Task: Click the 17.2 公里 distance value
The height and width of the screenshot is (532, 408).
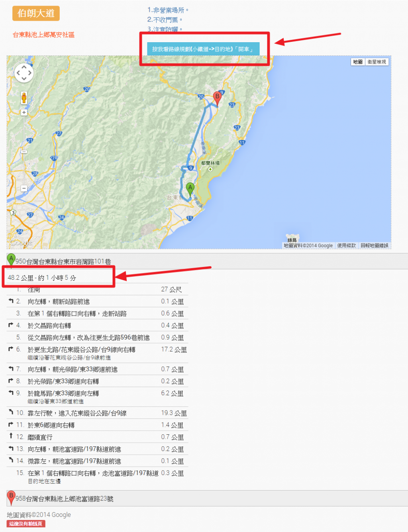Action: [x=174, y=349]
